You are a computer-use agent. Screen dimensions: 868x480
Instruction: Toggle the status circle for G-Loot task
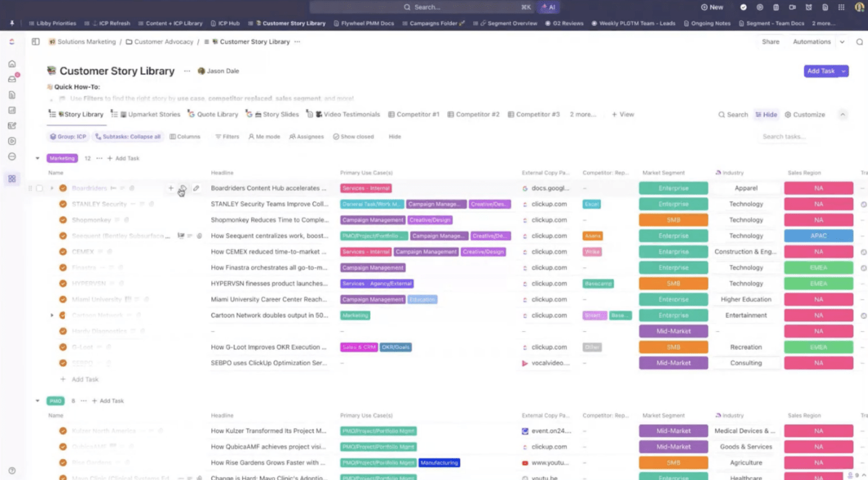tap(63, 347)
